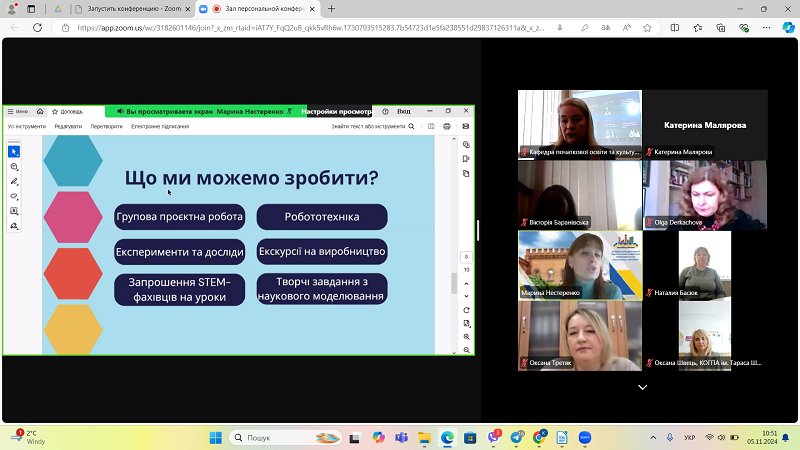Click the zoom out icon at the bottom of the rail
The image size is (800, 450).
[x=466, y=350]
